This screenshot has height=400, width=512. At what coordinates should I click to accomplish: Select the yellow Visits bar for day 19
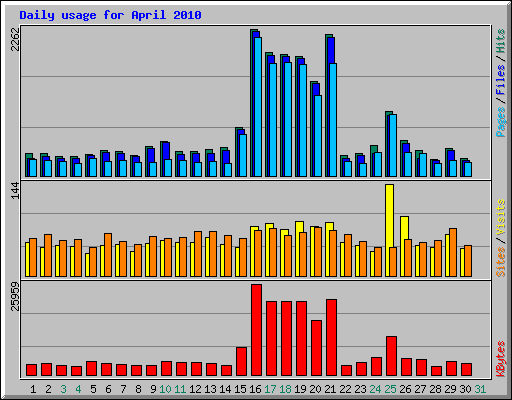tap(299, 227)
